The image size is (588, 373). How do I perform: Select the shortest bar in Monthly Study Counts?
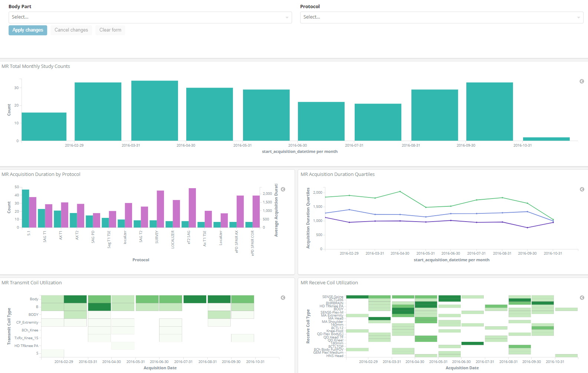546,139
